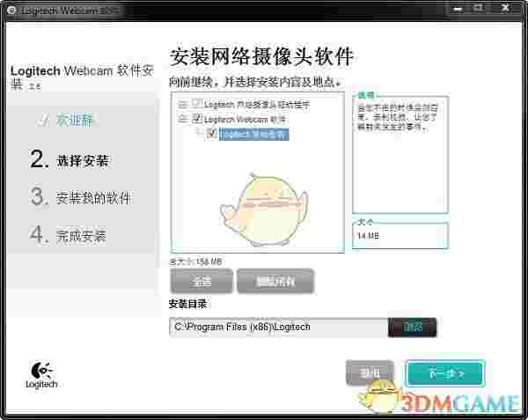Click the gray Cancel button

(370, 372)
